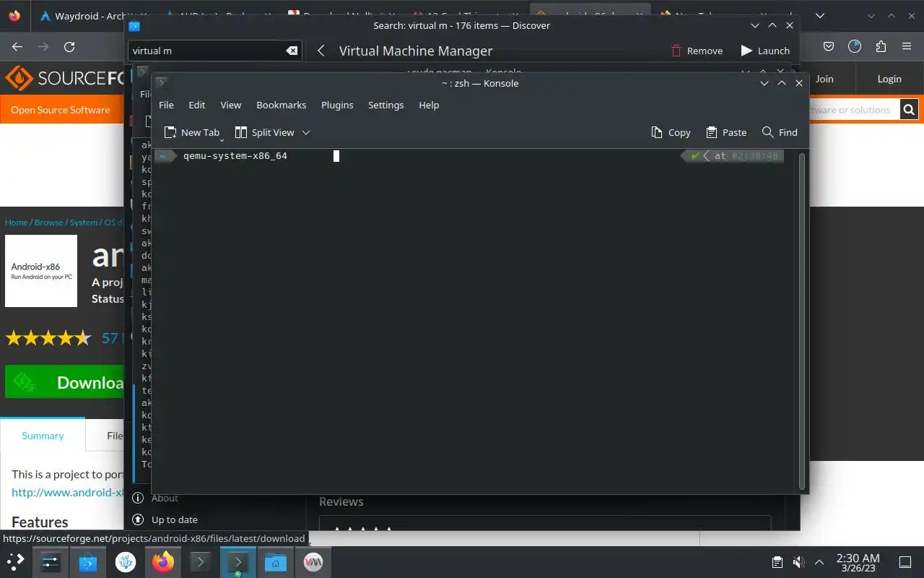Click the Firefox View icon beside the tab strip
Image resolution: width=924 pixels, height=578 pixels.
click(14, 15)
